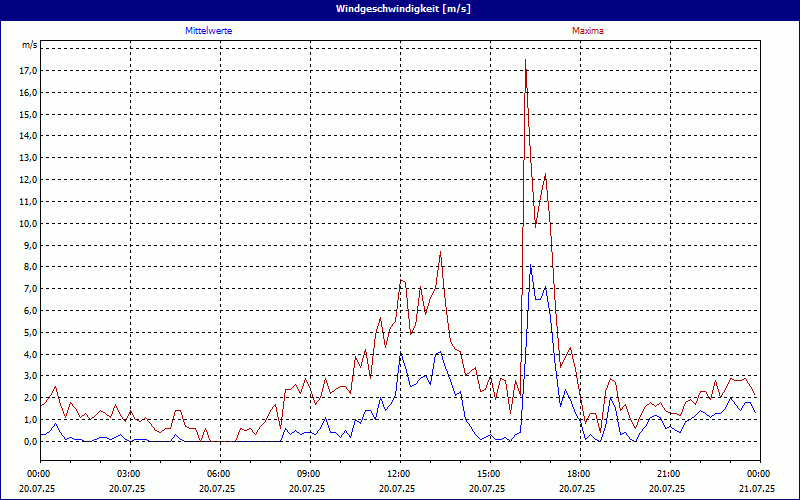
Task: Click the 0,0 y-axis tick label
Action: tap(28, 441)
